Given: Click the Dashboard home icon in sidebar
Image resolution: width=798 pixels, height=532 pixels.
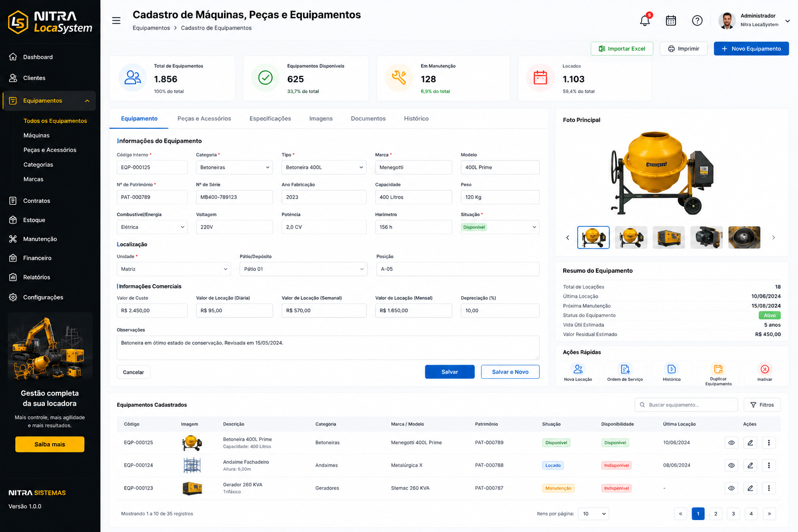Looking at the screenshot, I should (13, 57).
